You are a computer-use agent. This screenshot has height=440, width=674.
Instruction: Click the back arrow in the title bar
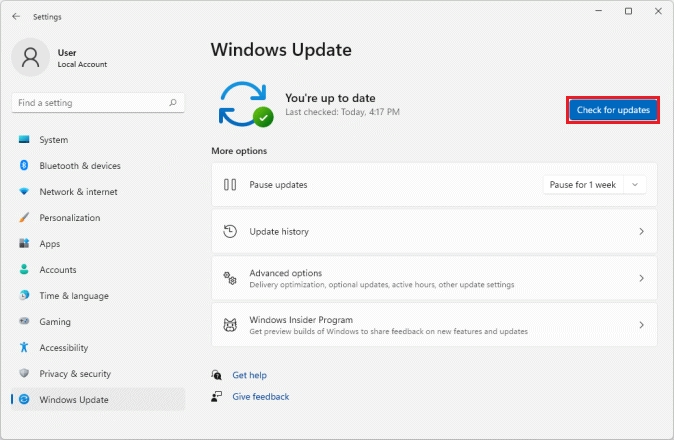[16, 16]
